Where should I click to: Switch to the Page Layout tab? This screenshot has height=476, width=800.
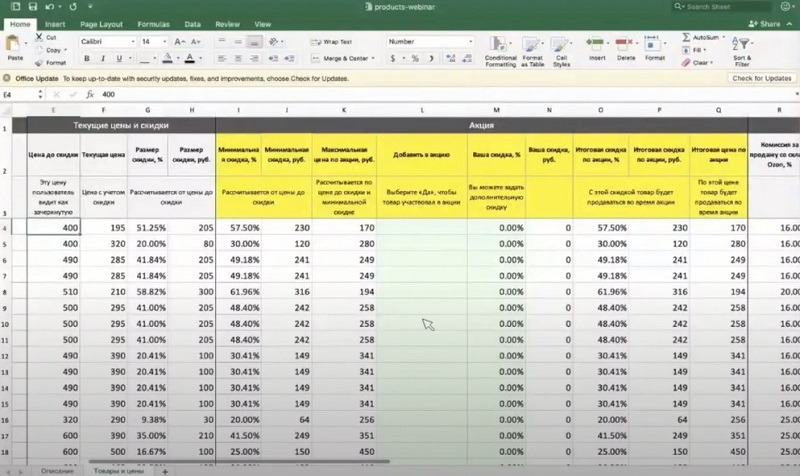point(101,24)
